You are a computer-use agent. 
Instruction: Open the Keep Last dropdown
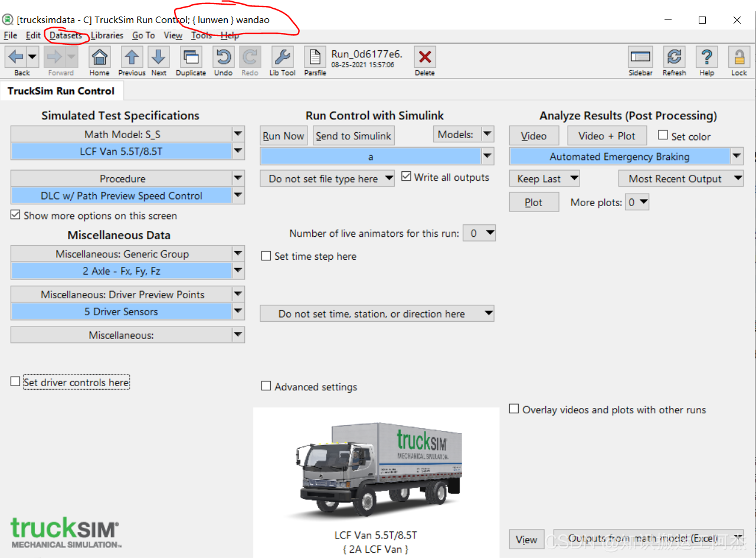pyautogui.click(x=544, y=178)
